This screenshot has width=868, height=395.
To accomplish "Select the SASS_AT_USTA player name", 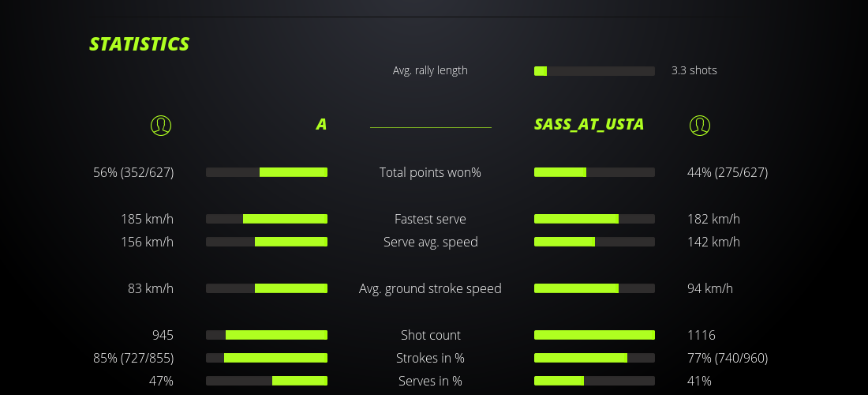I will tap(589, 125).
